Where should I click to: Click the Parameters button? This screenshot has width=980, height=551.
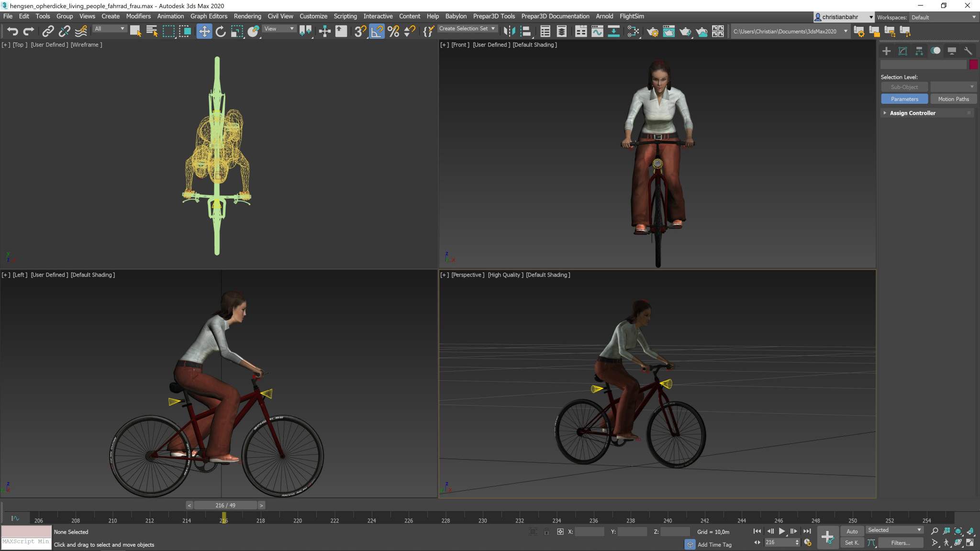coord(904,99)
